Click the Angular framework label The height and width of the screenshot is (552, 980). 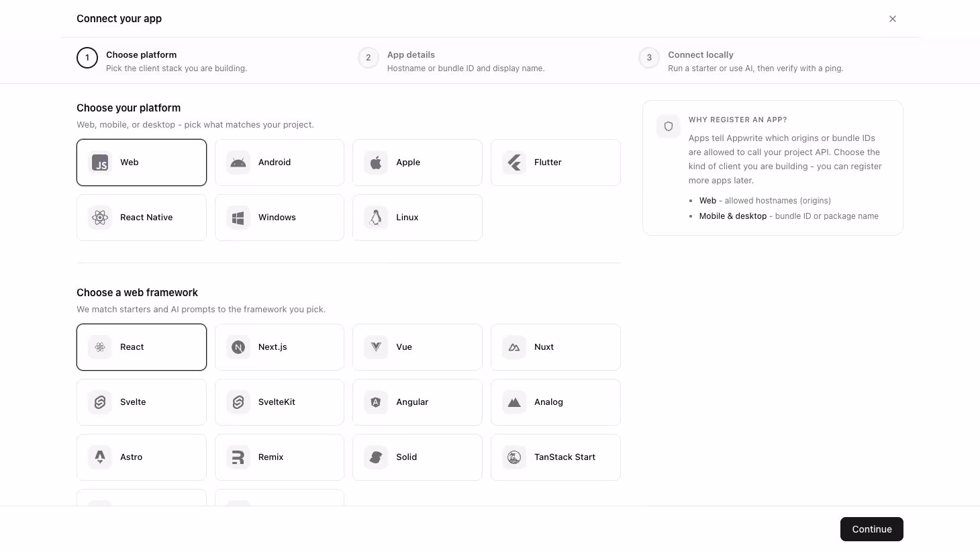pos(412,402)
